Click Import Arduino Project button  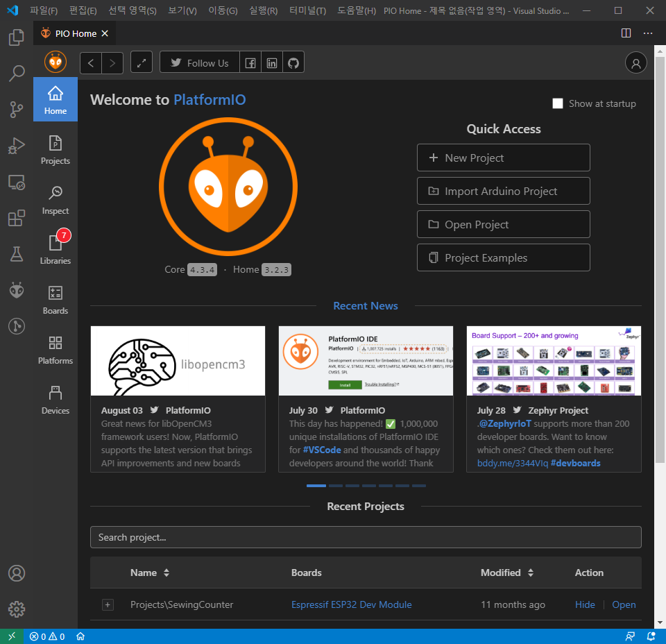point(504,191)
